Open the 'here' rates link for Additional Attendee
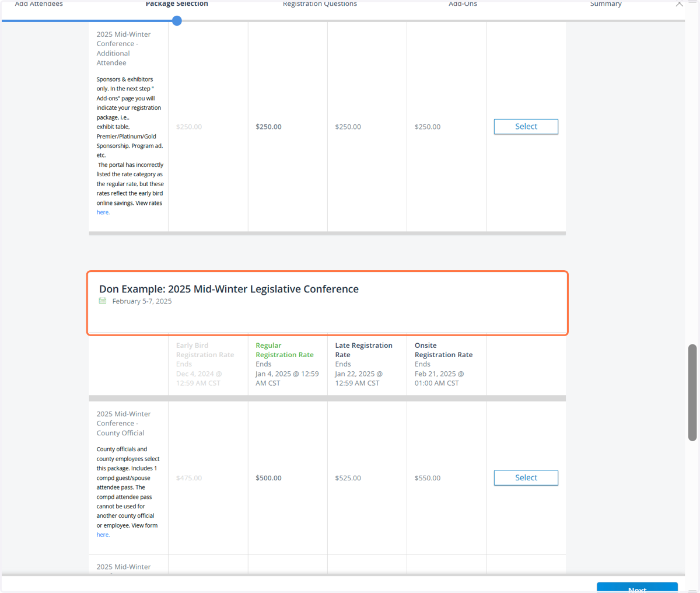 coord(103,212)
